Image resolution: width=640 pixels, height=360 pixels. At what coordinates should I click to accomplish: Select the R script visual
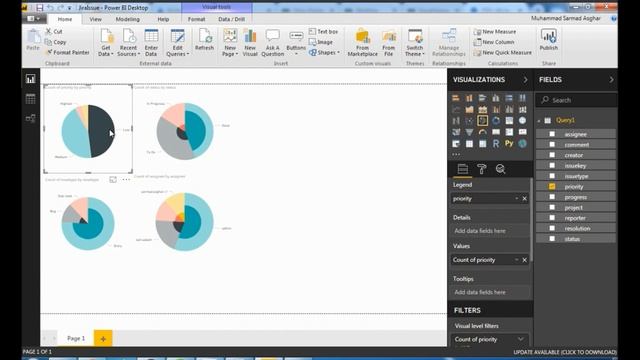pos(496,144)
